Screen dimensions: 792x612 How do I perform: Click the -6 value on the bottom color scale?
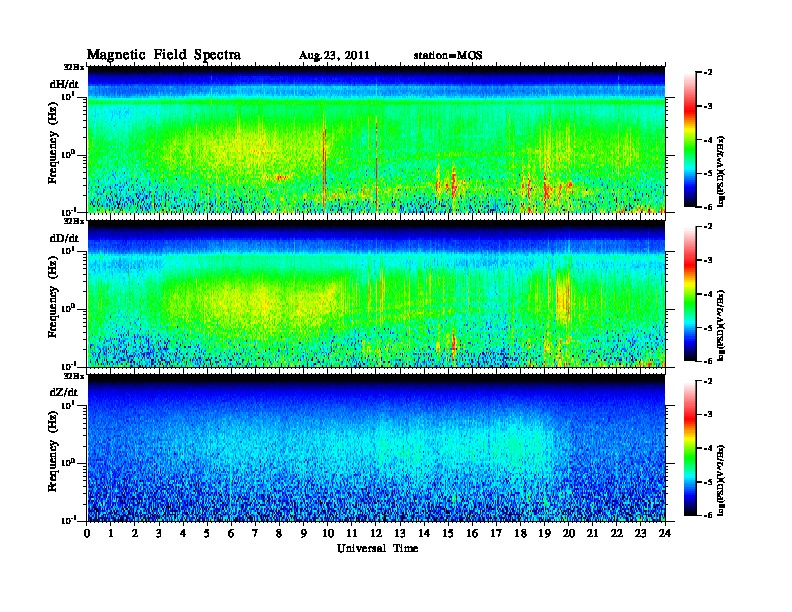click(708, 515)
